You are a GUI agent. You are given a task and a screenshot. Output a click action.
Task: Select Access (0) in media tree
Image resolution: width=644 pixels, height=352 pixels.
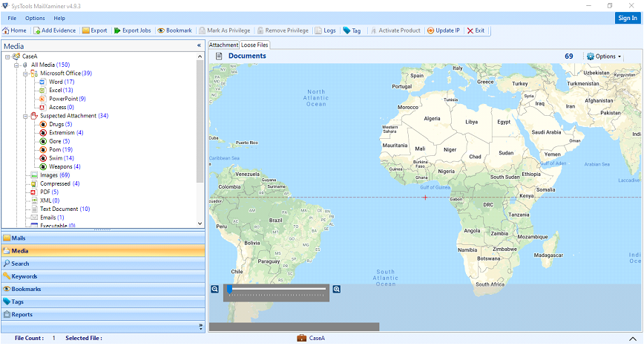(56, 107)
